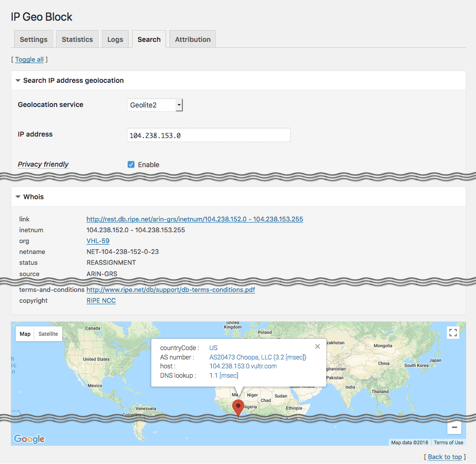
Task: Click the red map location pin
Action: point(238,407)
